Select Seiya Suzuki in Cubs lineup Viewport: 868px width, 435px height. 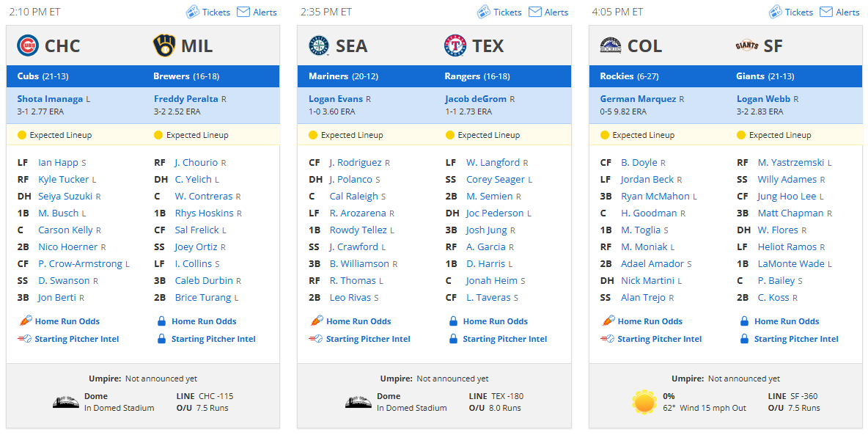pos(65,197)
